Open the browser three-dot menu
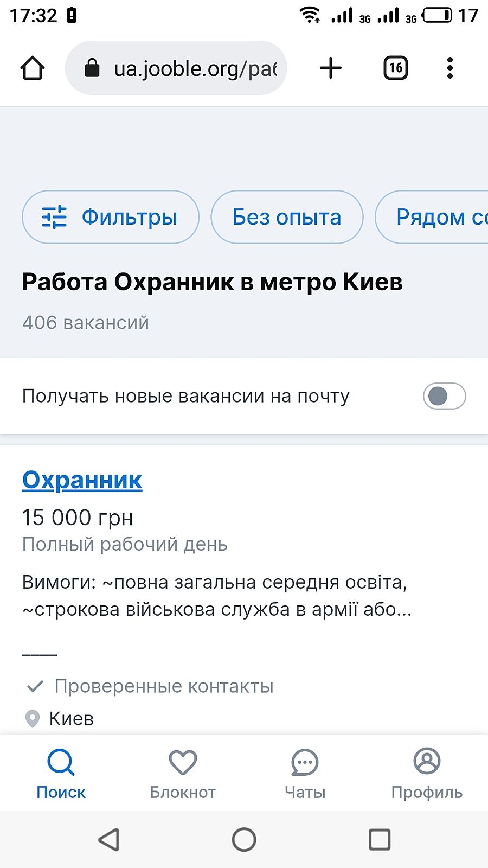This screenshot has width=488, height=868. click(450, 68)
